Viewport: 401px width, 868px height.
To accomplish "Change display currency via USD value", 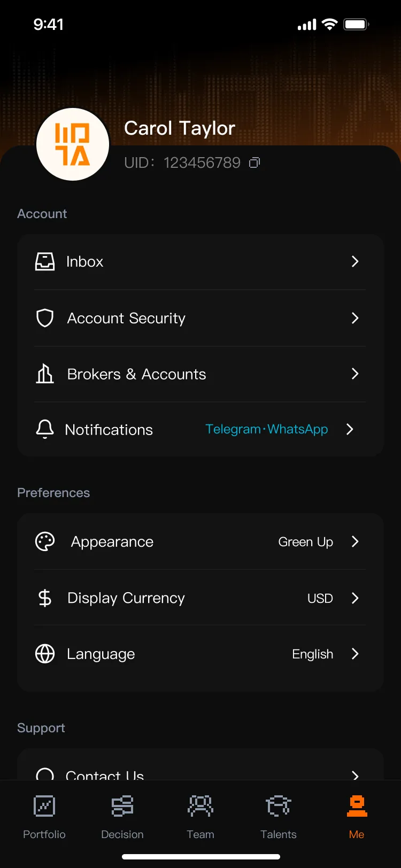I will click(x=320, y=598).
